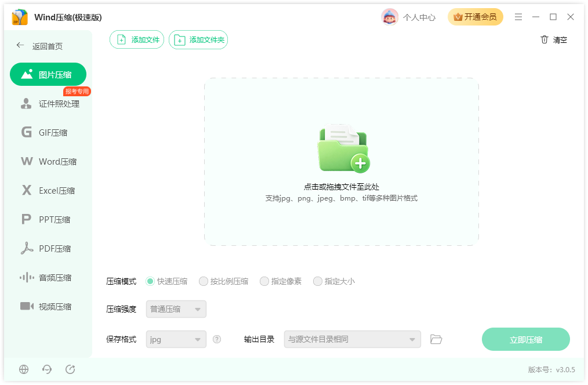Viewport: 588px width, 385px height.
Task: Click the version text 版本号：v3.0.5
Action: pyautogui.click(x=551, y=369)
